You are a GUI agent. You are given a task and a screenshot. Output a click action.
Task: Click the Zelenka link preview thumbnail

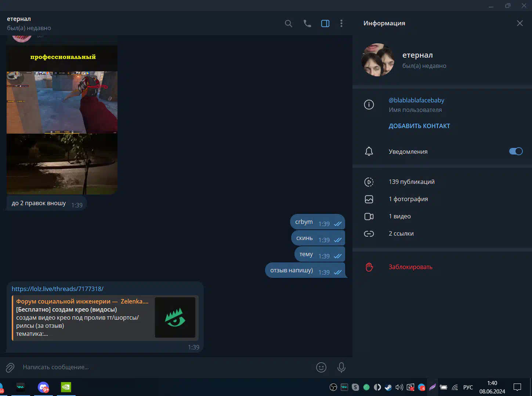pos(175,317)
